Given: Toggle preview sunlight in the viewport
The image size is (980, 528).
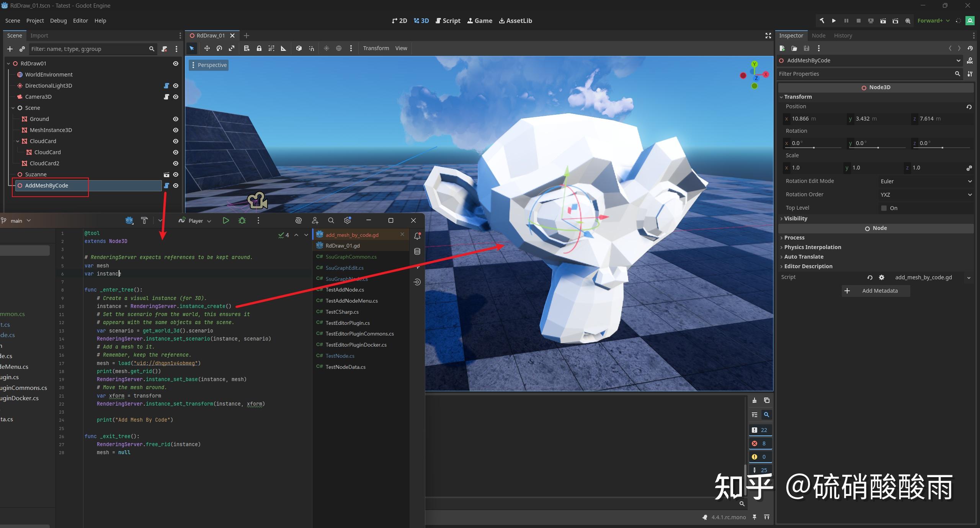Looking at the screenshot, I should click(x=326, y=48).
